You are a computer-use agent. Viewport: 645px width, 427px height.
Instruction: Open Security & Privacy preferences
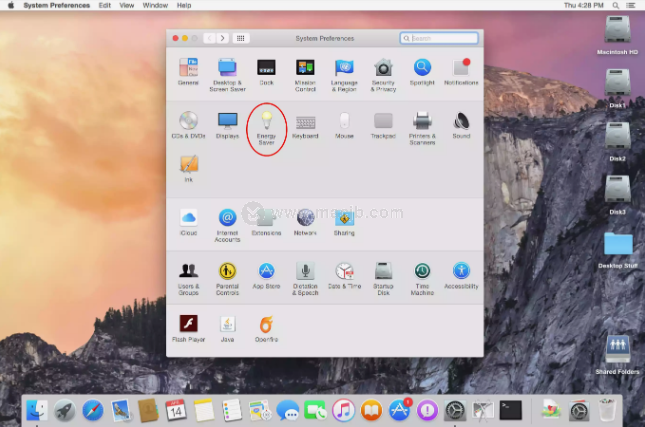pos(383,74)
